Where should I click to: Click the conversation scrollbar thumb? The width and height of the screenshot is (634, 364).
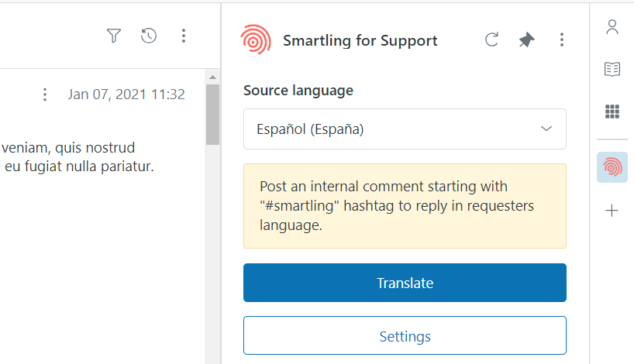pyautogui.click(x=212, y=114)
